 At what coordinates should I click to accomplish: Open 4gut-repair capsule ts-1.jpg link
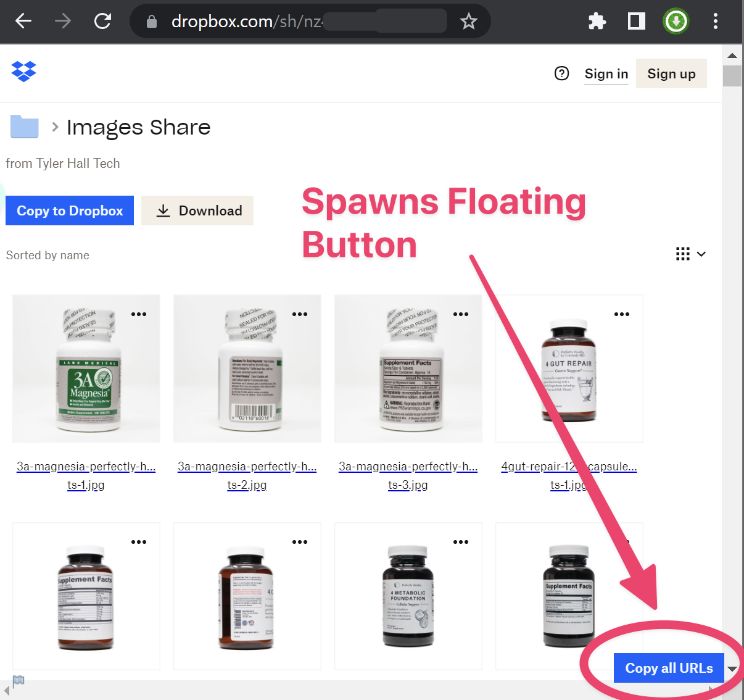pyautogui.click(x=569, y=475)
